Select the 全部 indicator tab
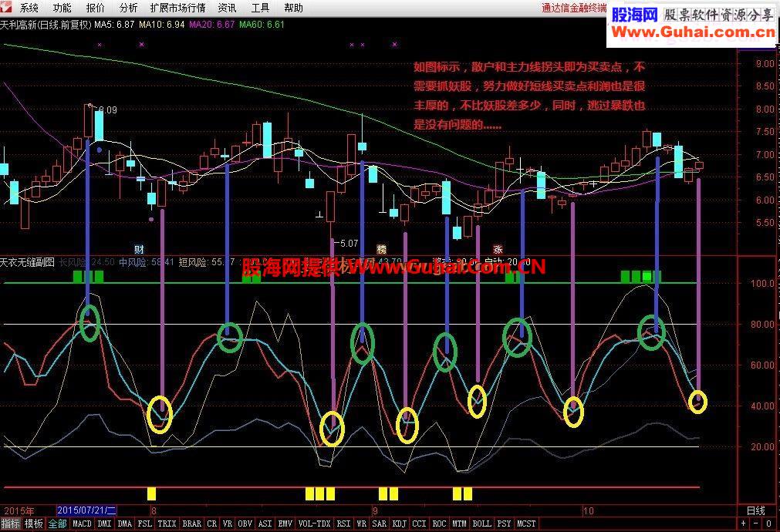Image resolution: width=780 pixels, height=532 pixels. click(x=57, y=524)
